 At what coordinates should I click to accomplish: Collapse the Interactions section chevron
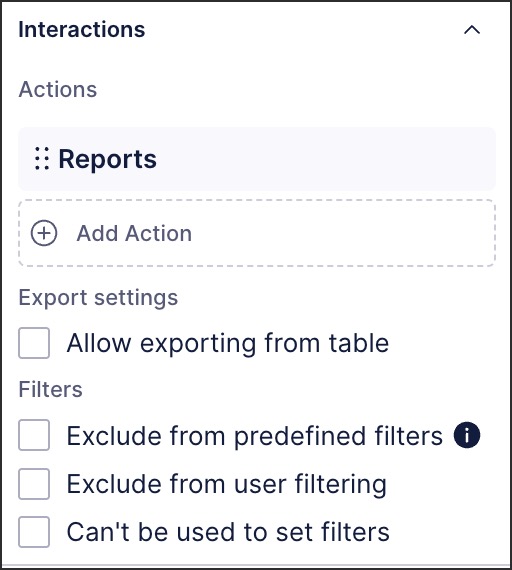tap(472, 30)
